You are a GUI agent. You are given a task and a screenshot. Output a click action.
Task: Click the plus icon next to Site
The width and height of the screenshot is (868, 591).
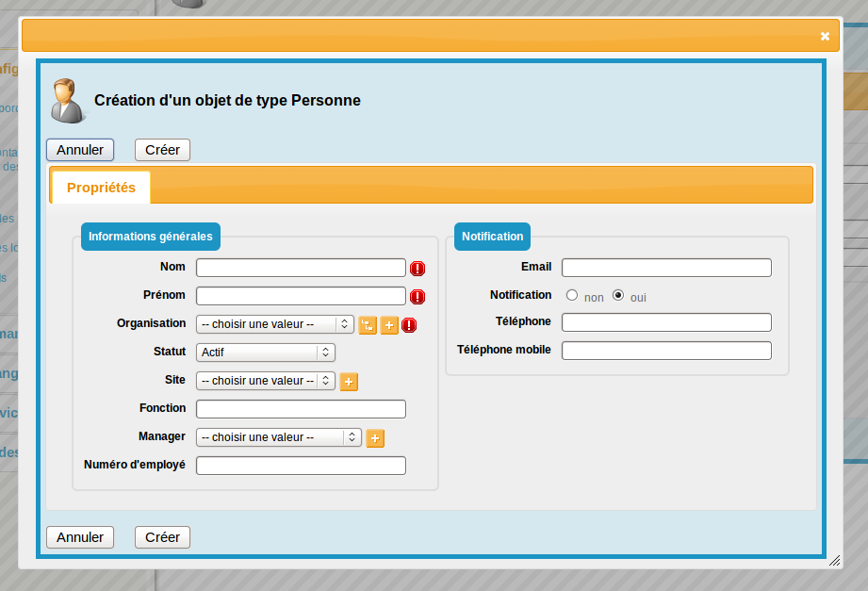[x=349, y=382]
